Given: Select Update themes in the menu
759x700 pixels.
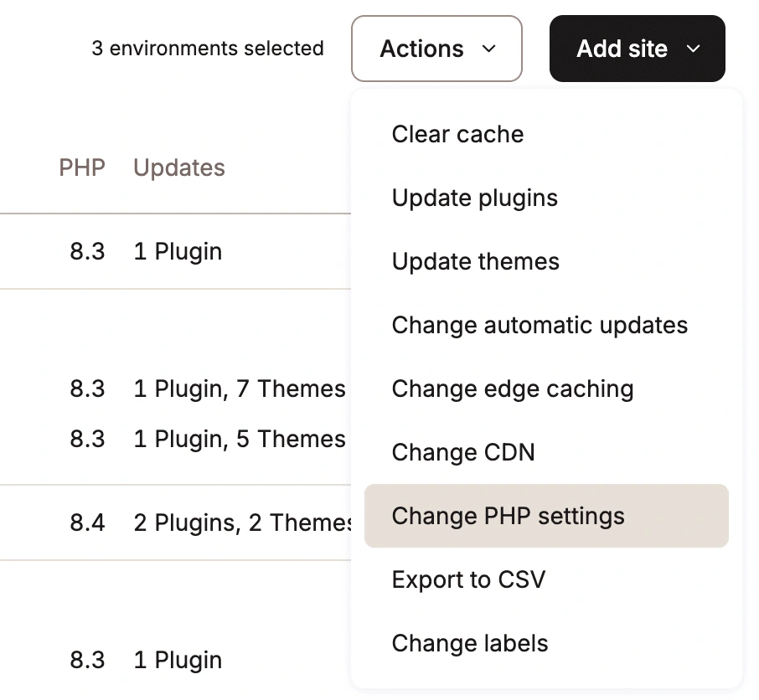Looking at the screenshot, I should [475, 261].
